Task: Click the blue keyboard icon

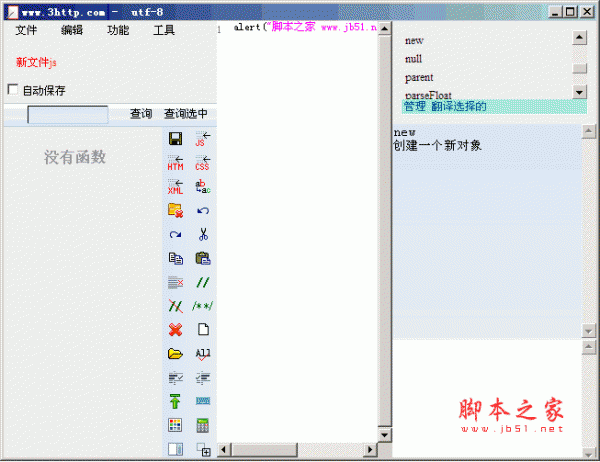Action: [203, 401]
